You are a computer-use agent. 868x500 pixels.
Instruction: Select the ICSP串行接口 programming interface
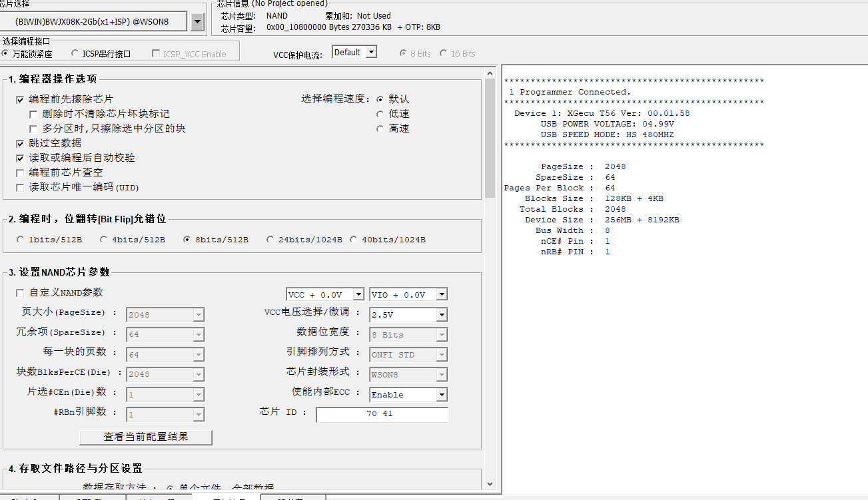(75, 54)
